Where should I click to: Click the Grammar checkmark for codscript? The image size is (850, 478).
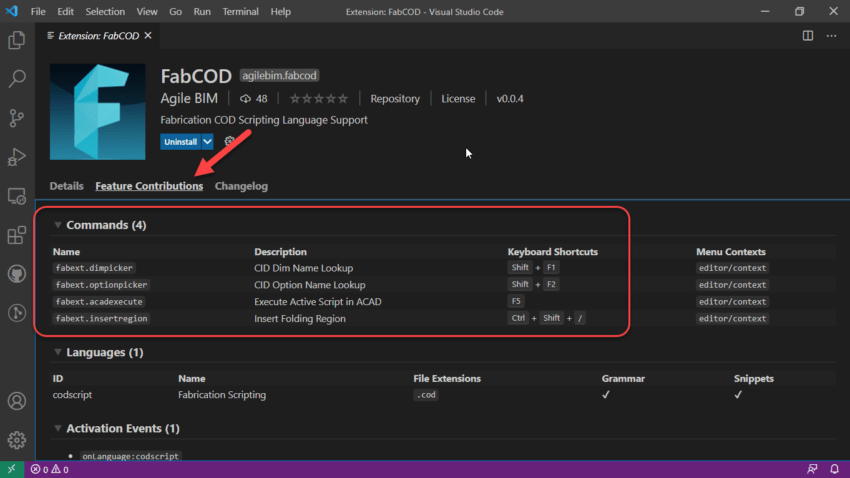pos(606,395)
